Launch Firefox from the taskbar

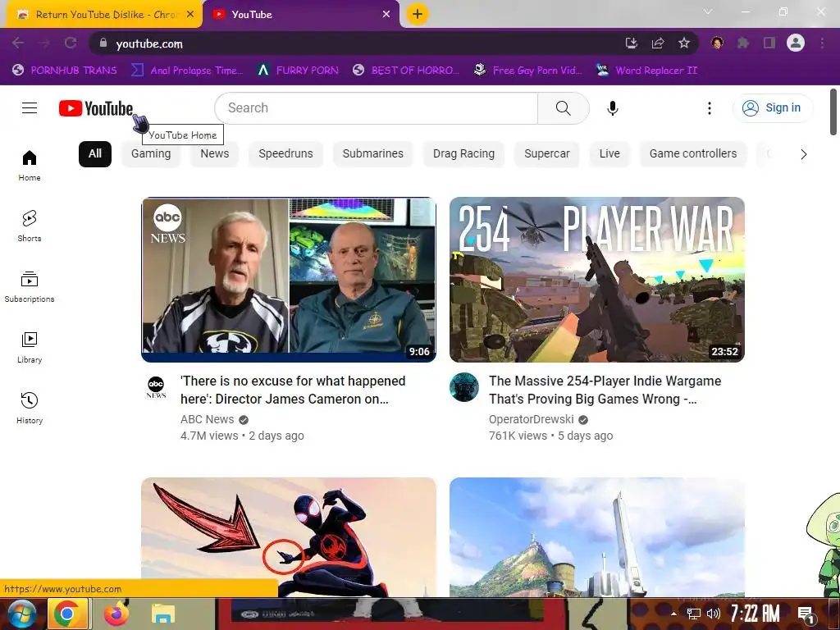(116, 614)
